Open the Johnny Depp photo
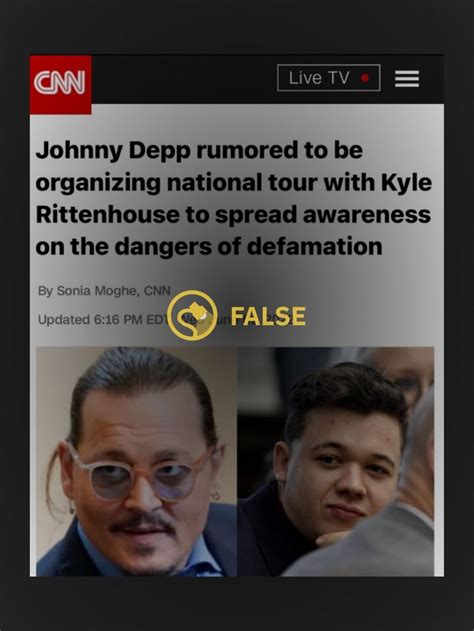Image resolution: width=474 pixels, height=631 pixels. click(137, 462)
